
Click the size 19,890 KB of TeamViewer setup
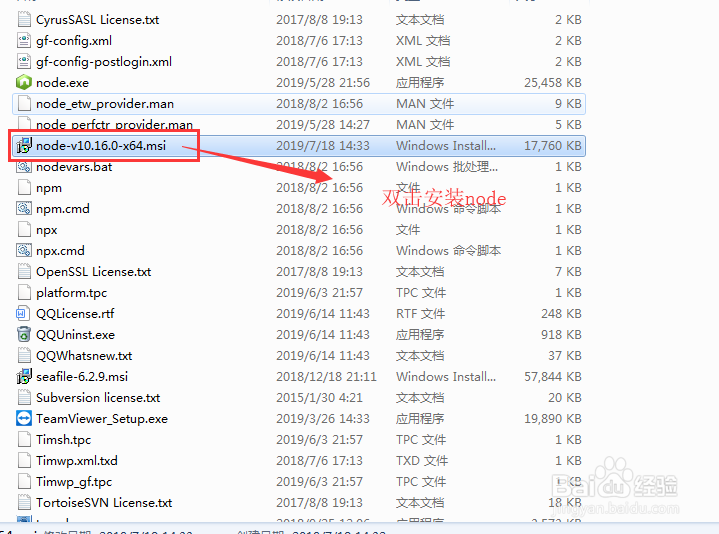click(553, 419)
